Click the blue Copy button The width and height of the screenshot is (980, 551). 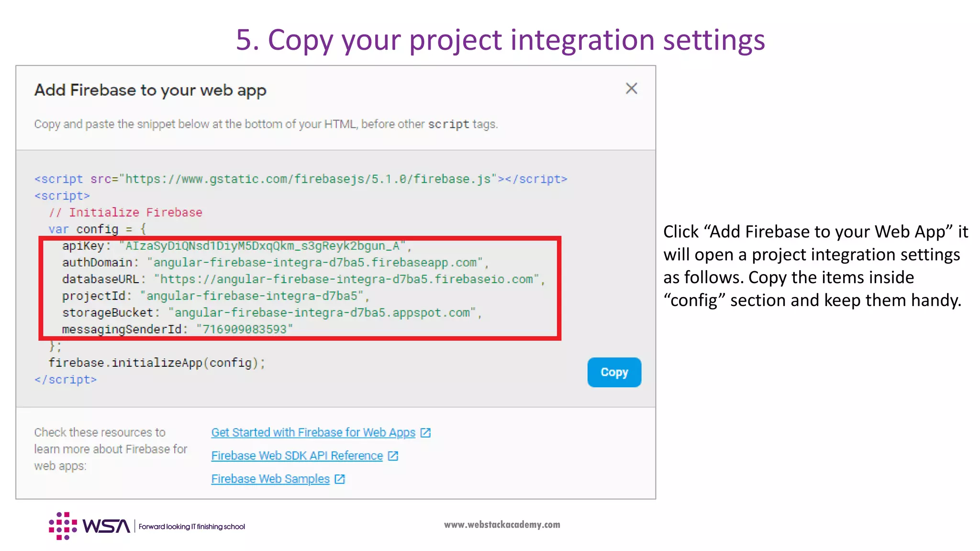(x=614, y=372)
